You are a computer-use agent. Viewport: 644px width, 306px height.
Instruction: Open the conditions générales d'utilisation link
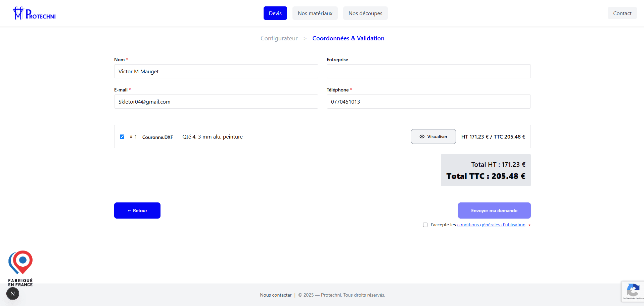491,225
